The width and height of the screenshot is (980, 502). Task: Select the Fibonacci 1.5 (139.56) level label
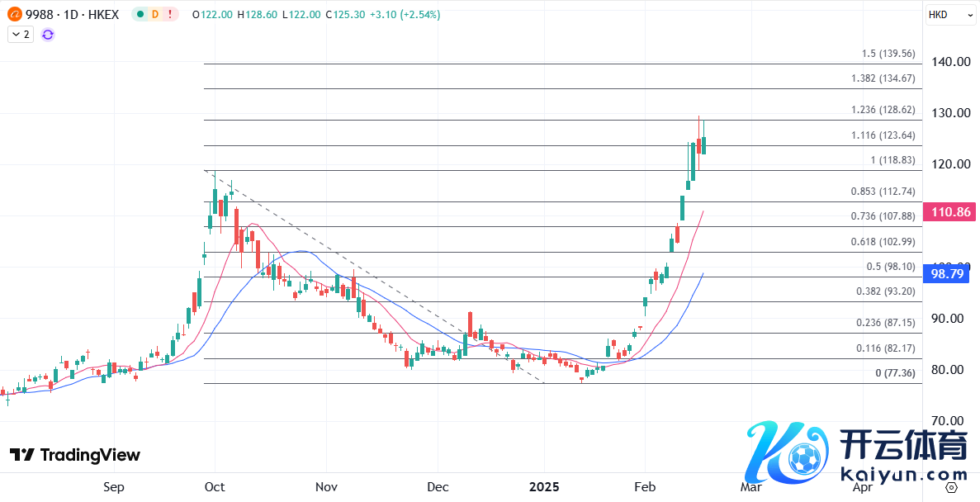point(888,54)
